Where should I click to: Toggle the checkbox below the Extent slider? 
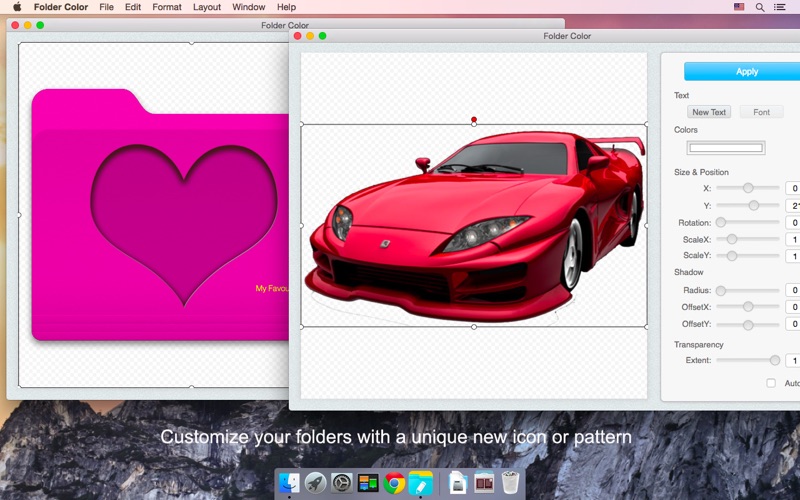[x=771, y=383]
